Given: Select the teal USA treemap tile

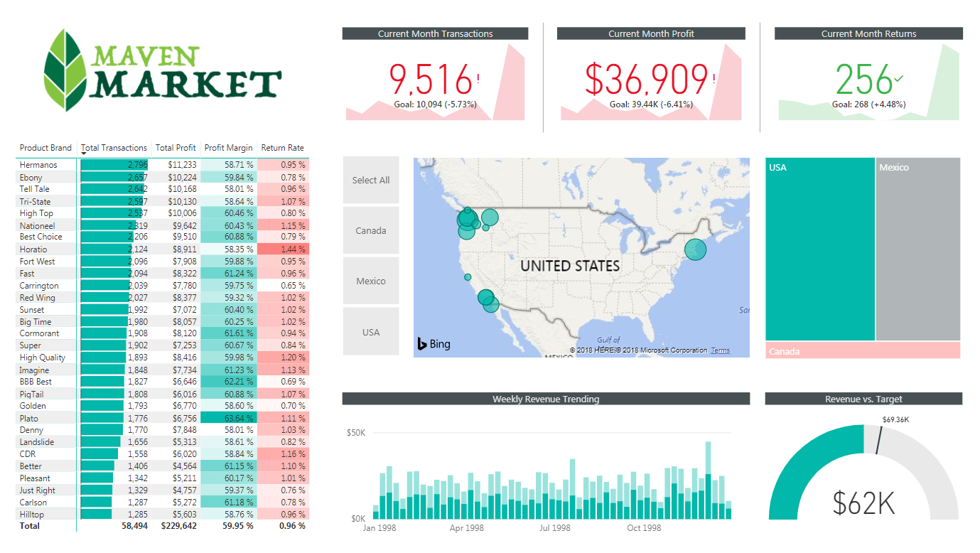Looking at the screenshot, I should coord(820,249).
